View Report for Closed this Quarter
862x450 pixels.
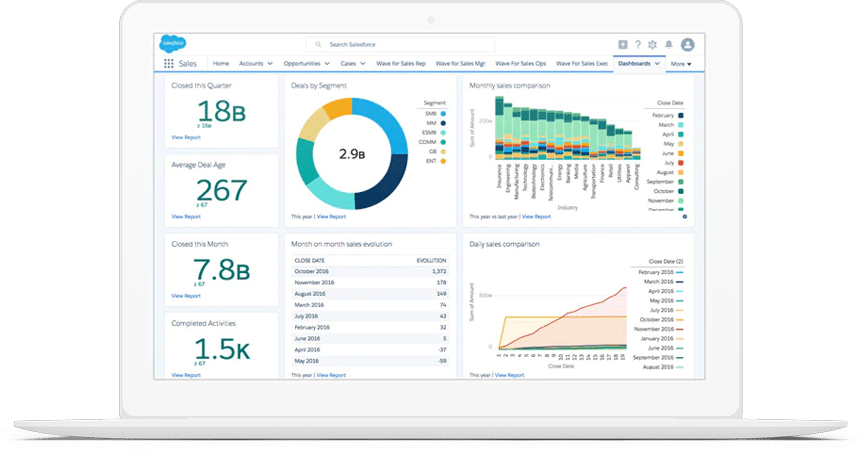(186, 137)
